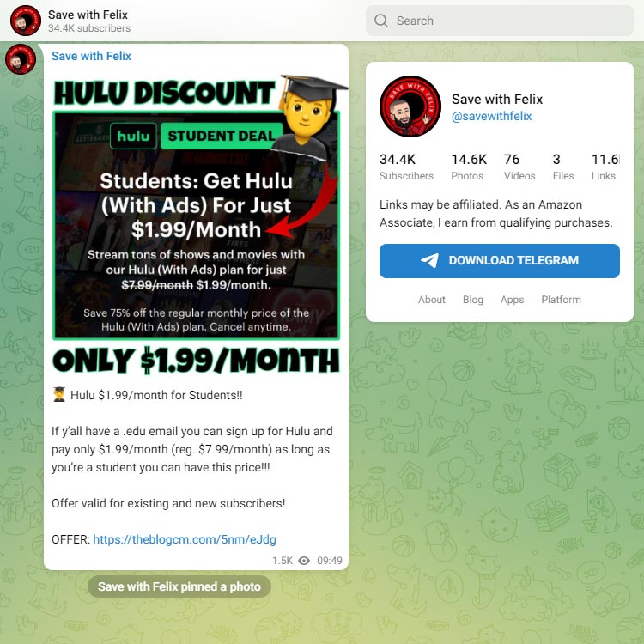
Task: Click the avatar beside the message
Action: point(21,58)
